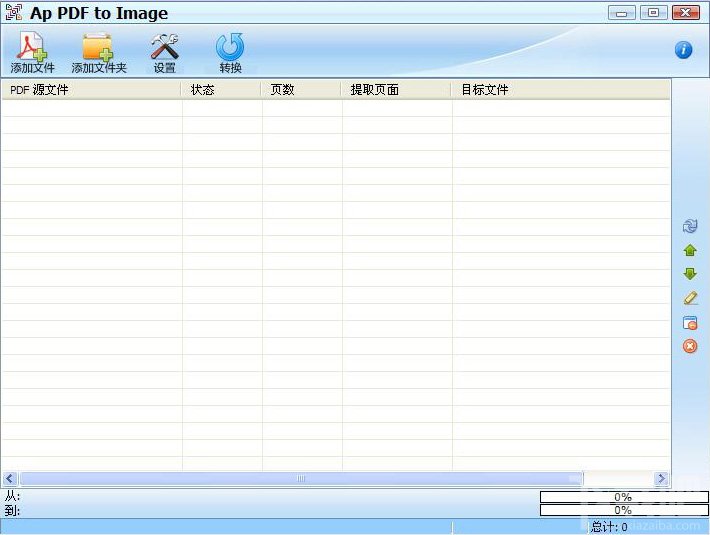Click the upper 0% progress bar
710x535 pixels.
click(x=624, y=497)
